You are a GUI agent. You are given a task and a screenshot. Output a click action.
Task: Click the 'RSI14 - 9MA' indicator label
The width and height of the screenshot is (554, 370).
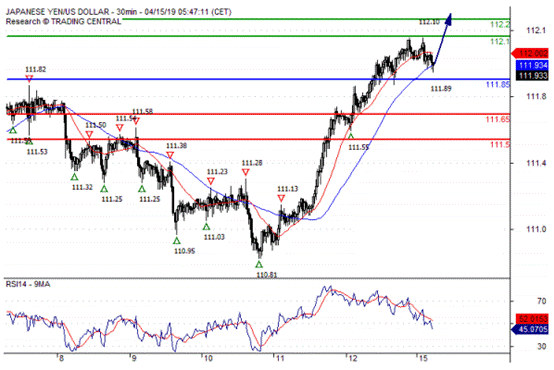pos(28,284)
